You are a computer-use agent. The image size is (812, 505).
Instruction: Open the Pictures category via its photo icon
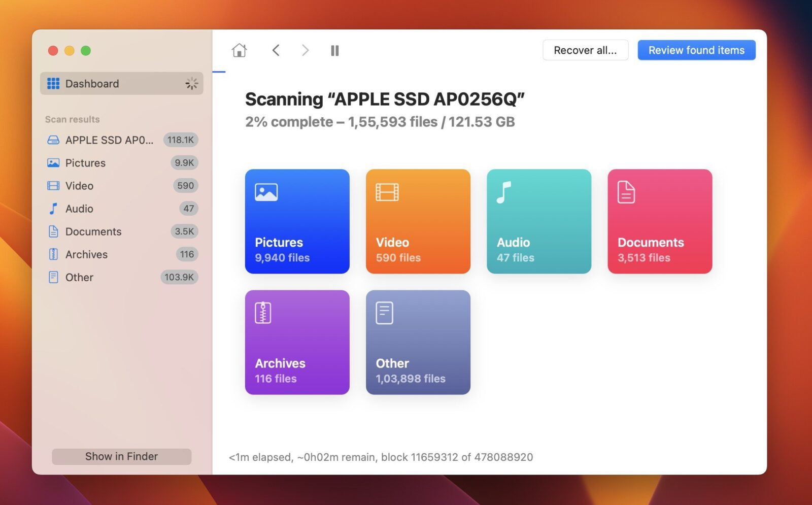coord(265,192)
